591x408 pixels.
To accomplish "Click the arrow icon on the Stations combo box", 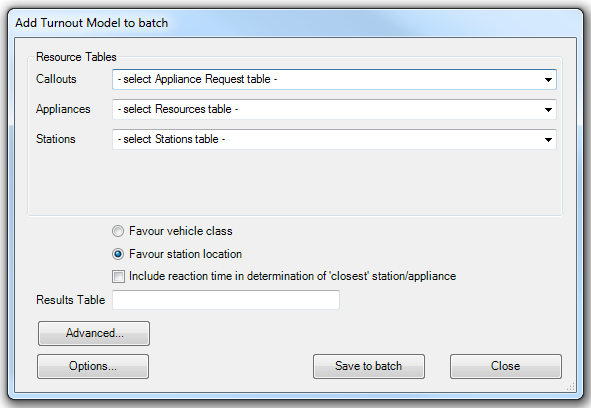I will click(548, 140).
